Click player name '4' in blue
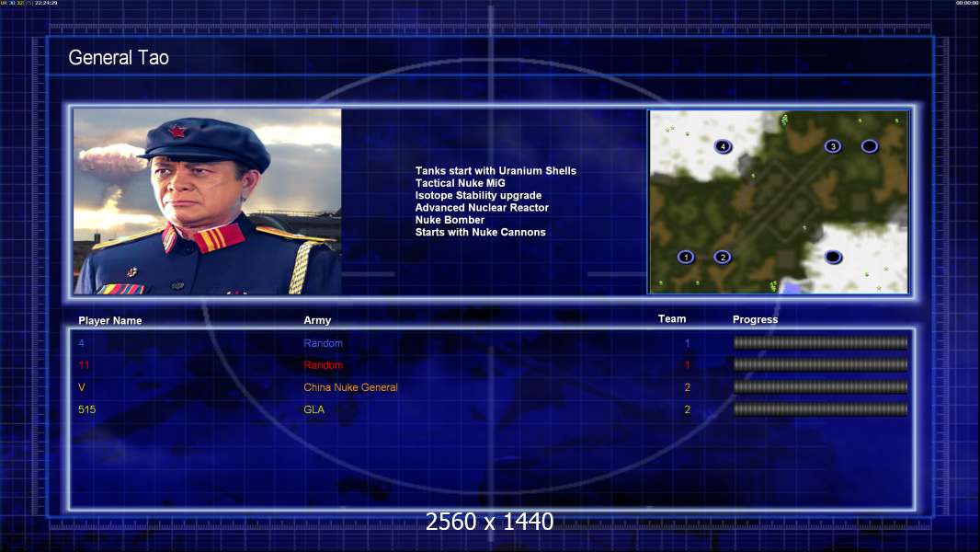Image resolution: width=980 pixels, height=552 pixels. (81, 343)
